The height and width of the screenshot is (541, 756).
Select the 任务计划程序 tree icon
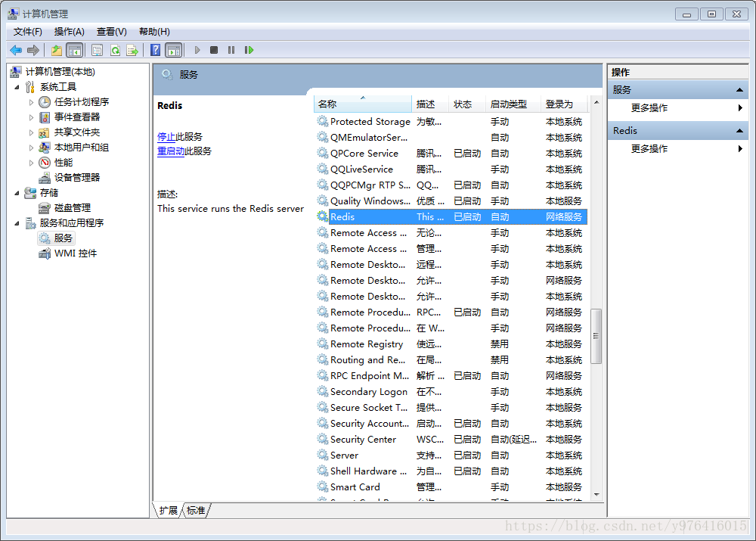(x=45, y=102)
